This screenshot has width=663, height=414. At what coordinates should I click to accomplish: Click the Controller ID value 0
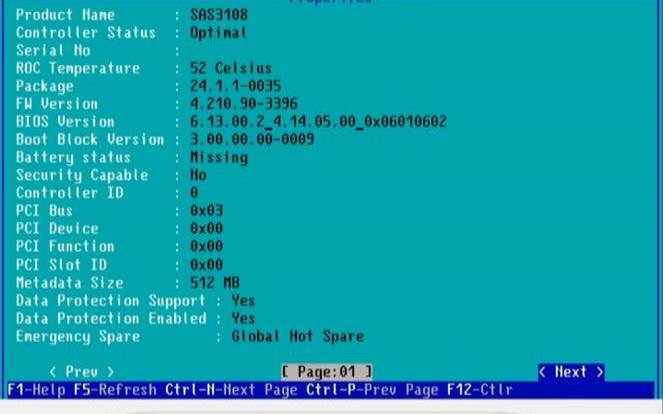(194, 193)
